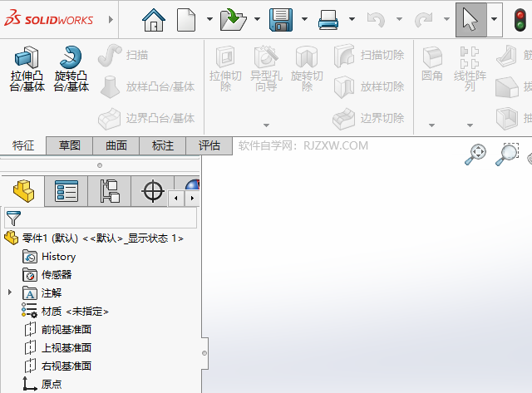Switch to the 标注 annotation tab

click(163, 145)
